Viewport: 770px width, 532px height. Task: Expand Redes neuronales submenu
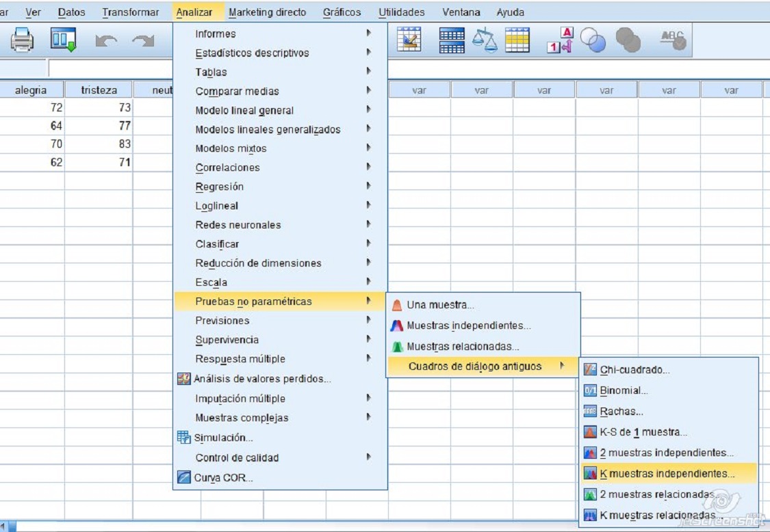[x=280, y=225]
